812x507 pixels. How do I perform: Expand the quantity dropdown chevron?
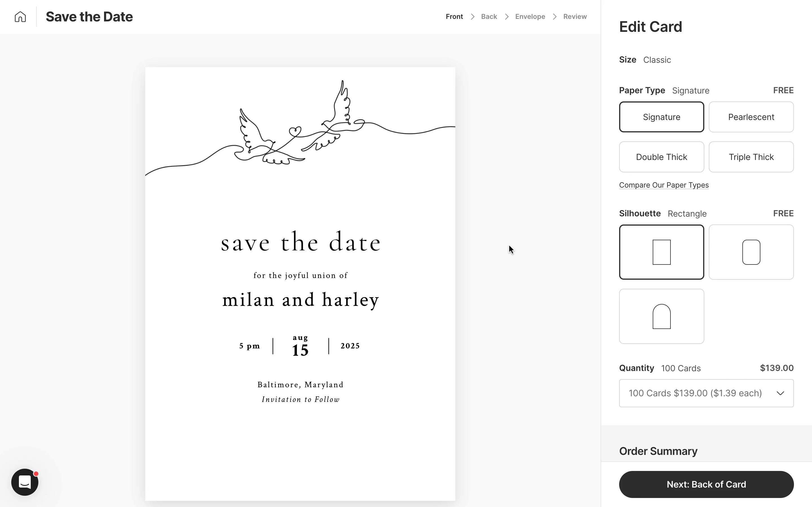coord(780,393)
